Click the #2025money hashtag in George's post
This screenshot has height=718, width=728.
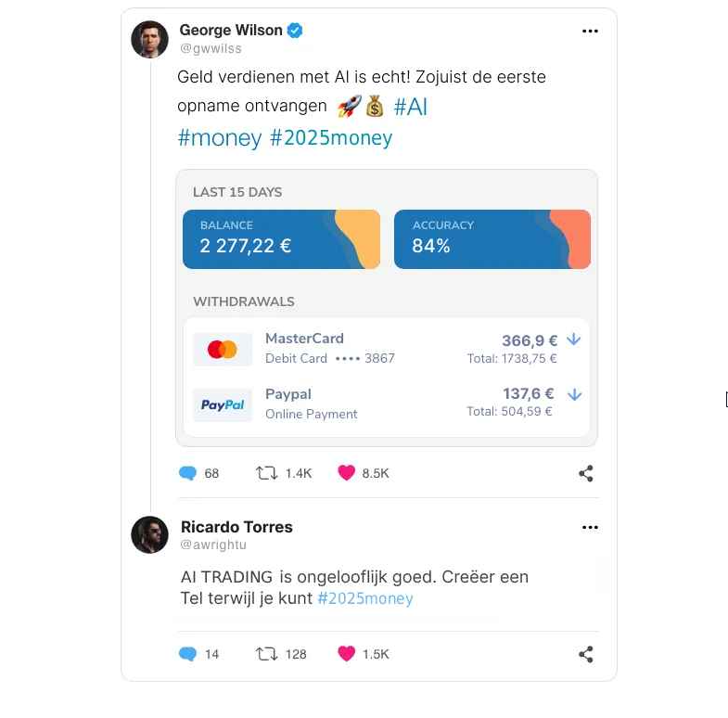(x=331, y=138)
